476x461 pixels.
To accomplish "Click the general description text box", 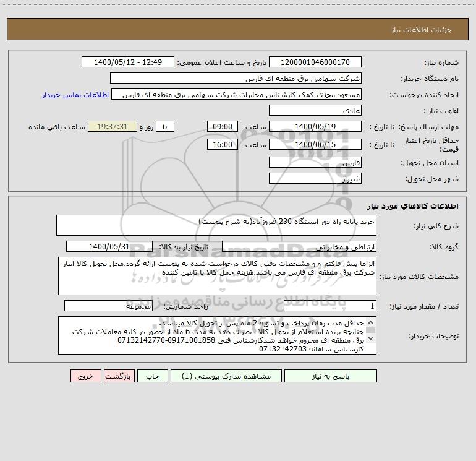I will 216,225.
